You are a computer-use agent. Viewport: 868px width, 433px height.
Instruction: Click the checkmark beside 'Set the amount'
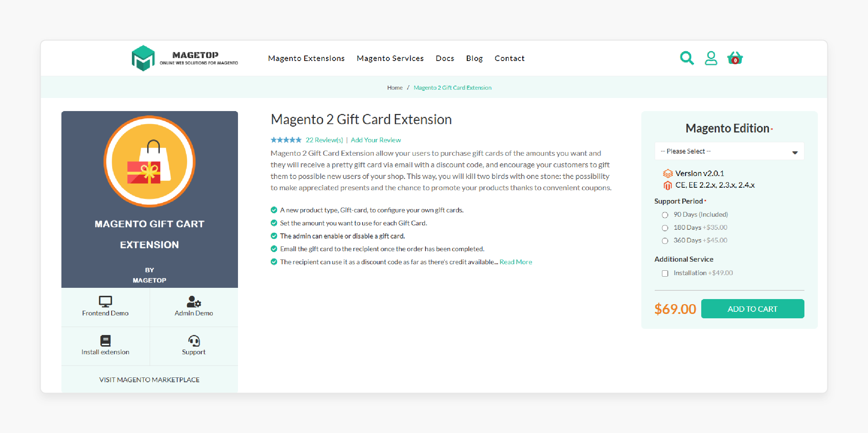point(274,223)
